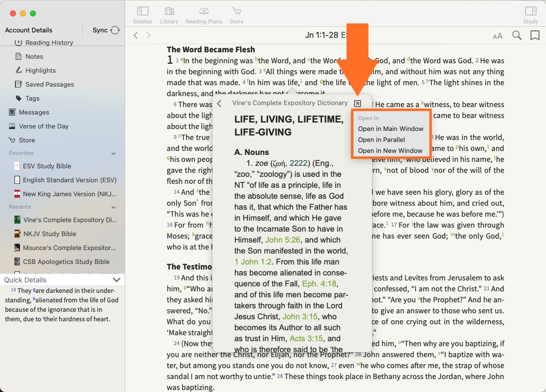Follow the 1 John 1:2 reference link
546x392 pixels.
[253, 261]
